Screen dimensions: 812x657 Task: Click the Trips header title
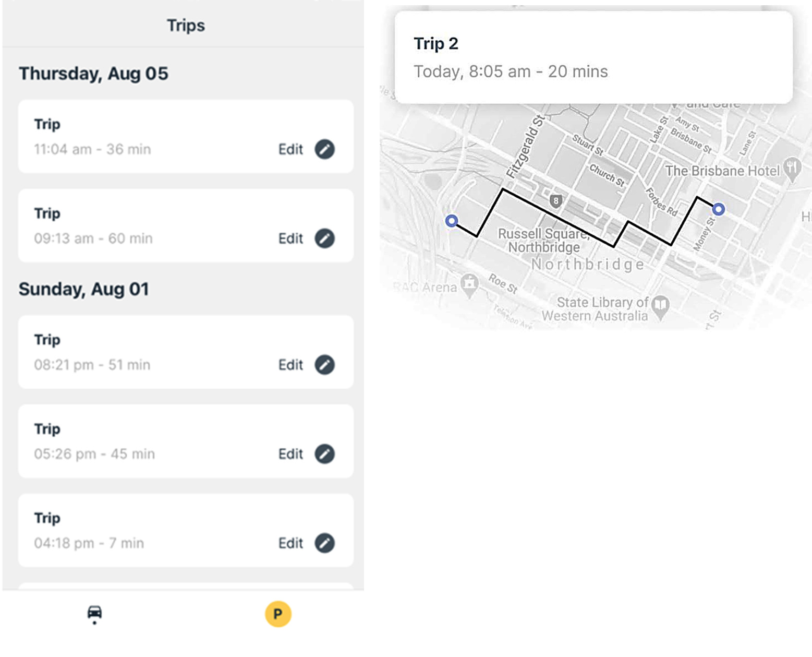(x=186, y=26)
